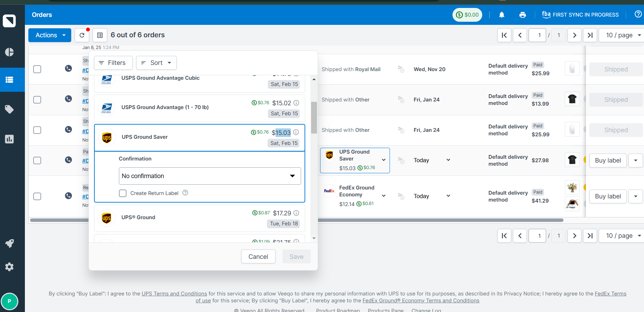Open Settings gear in sidebar
The image size is (644, 312).
click(x=9, y=267)
